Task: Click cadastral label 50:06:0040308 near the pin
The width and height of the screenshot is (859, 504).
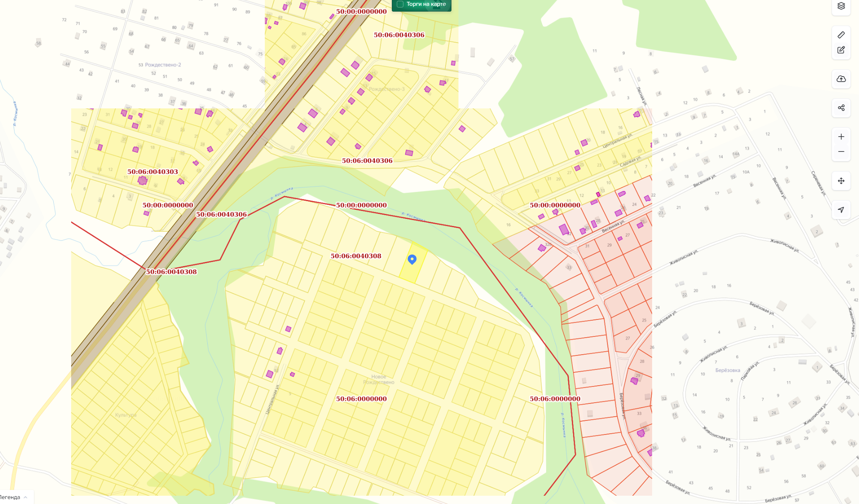Action: [x=356, y=256]
